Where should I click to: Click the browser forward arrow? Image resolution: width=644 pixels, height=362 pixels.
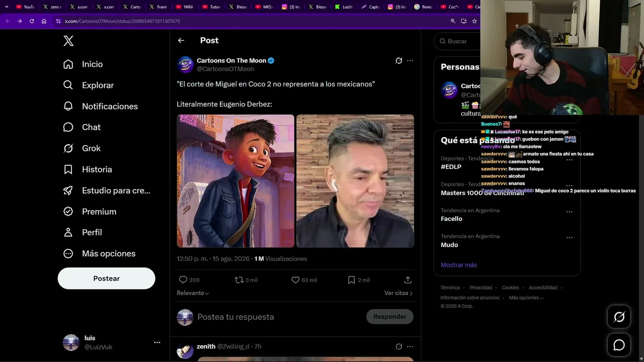coord(20,21)
